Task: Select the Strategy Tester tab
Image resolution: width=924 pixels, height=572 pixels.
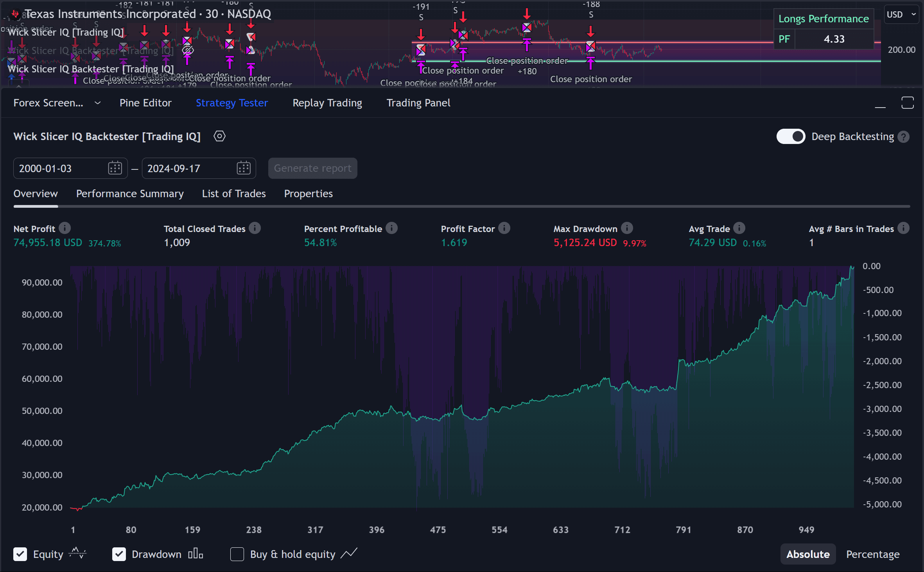Action: tap(232, 103)
